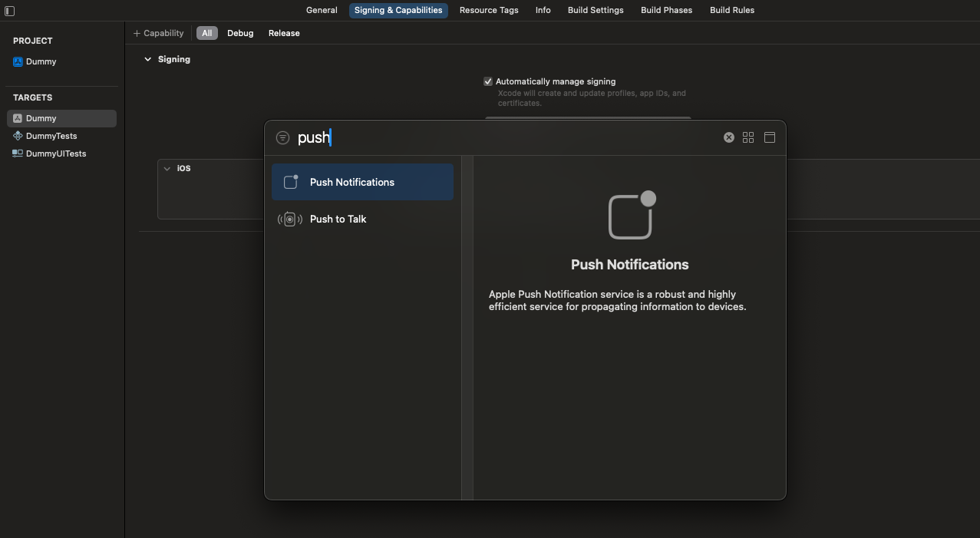
Task: Switch capability library to grid view
Action: [748, 137]
